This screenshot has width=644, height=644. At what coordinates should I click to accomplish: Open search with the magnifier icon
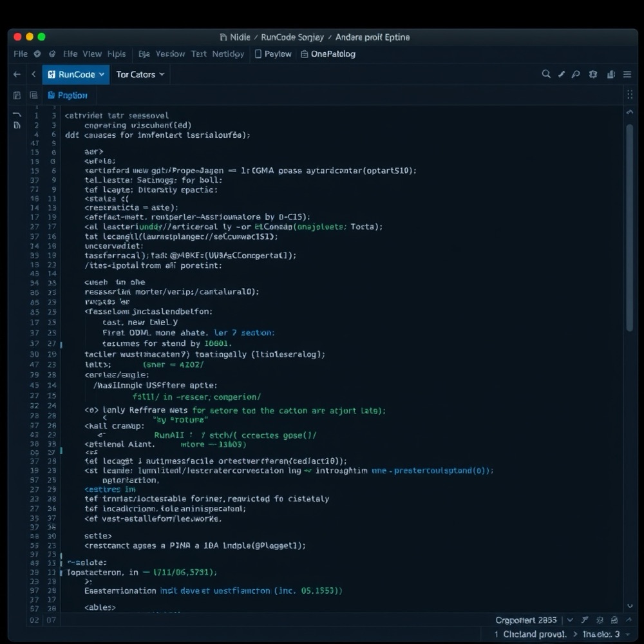tap(546, 74)
